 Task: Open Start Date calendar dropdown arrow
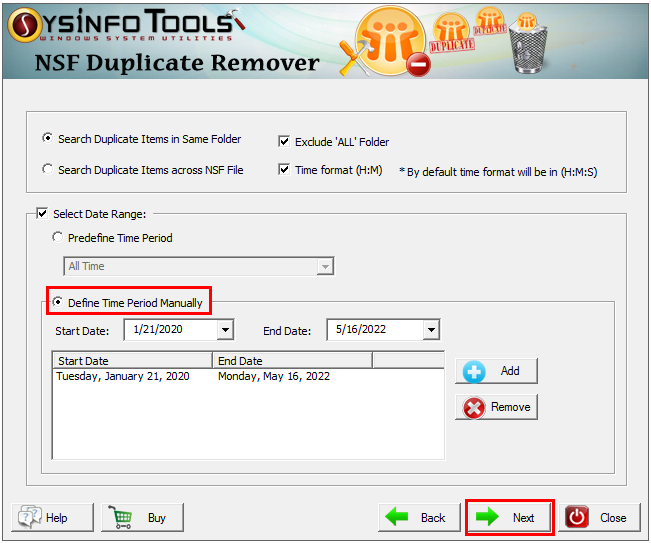(x=225, y=330)
